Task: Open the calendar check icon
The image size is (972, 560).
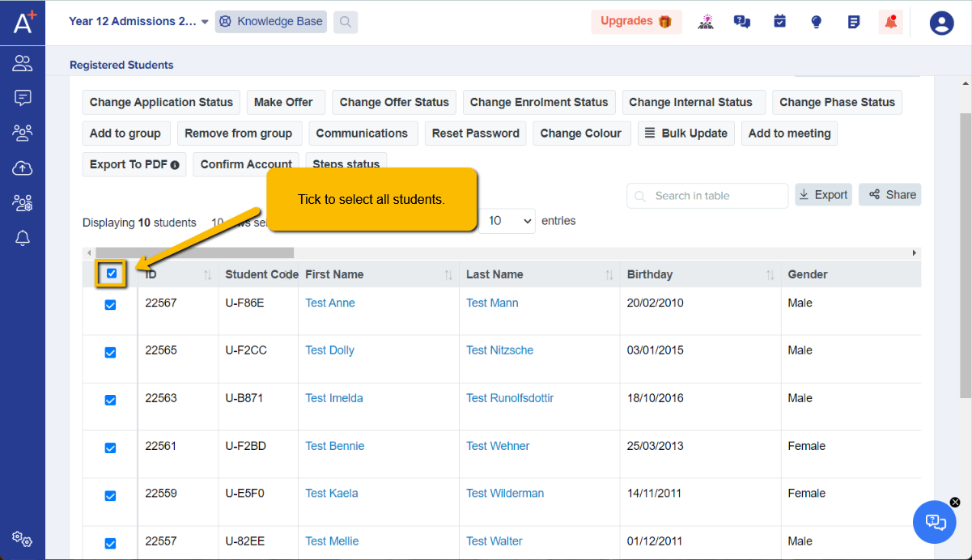Action: click(x=779, y=22)
